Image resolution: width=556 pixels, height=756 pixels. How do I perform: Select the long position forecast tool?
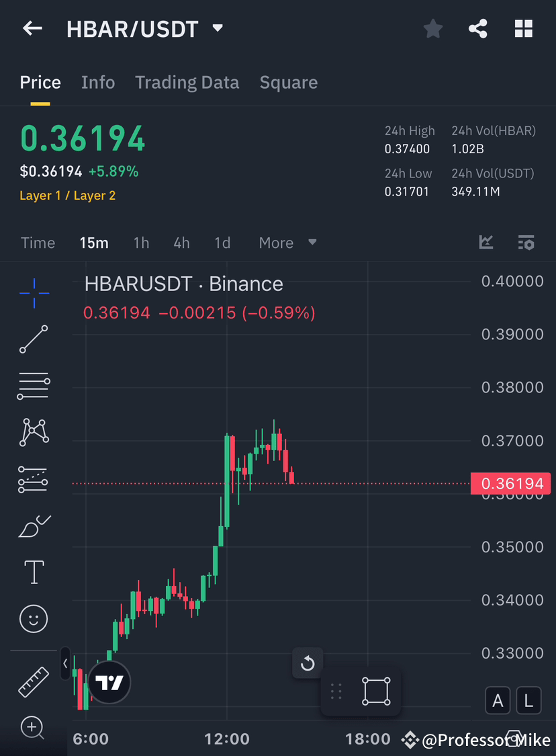(x=34, y=479)
